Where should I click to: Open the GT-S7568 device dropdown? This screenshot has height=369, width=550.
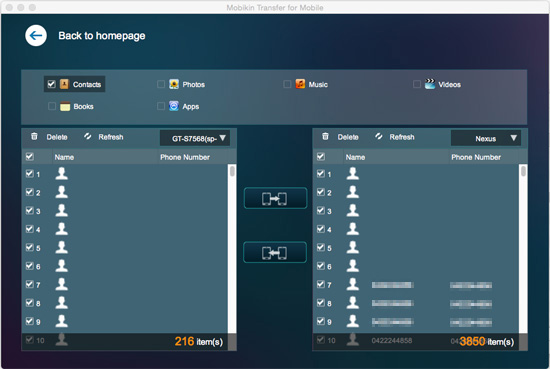pyautogui.click(x=195, y=138)
